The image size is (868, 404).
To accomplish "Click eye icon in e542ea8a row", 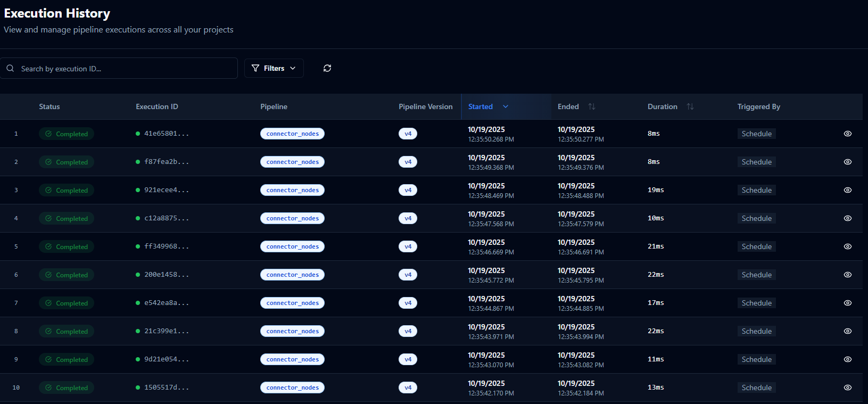I will (848, 303).
